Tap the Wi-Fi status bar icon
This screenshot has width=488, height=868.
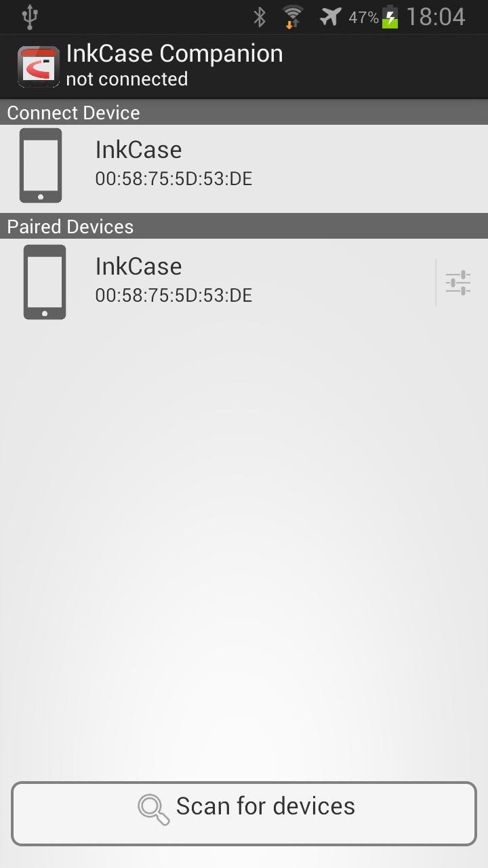click(293, 16)
